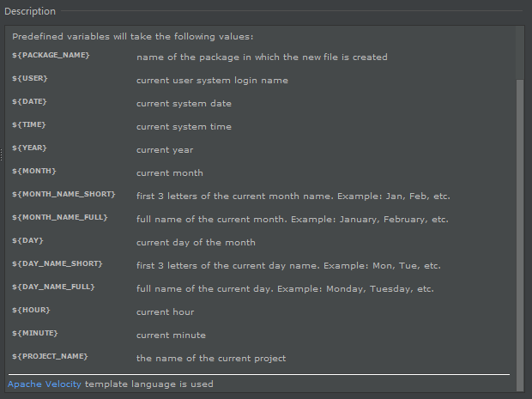Click the ${DATE} variable name

(30, 102)
